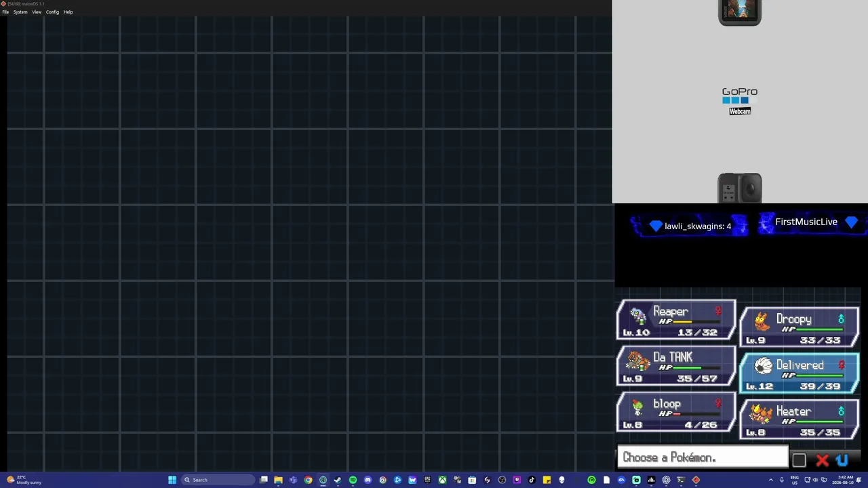Open Discord from the taskbar
Viewport: 868px width, 488px height.
coord(368,480)
